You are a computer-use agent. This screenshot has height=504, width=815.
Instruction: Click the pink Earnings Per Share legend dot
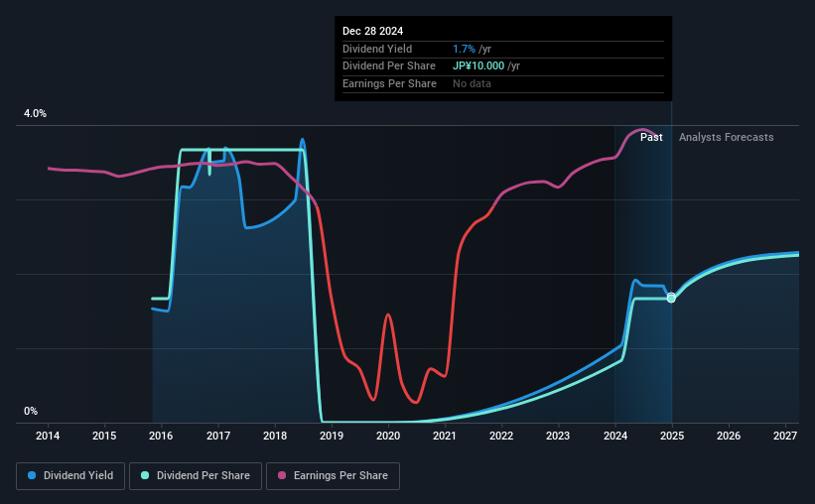pos(282,475)
